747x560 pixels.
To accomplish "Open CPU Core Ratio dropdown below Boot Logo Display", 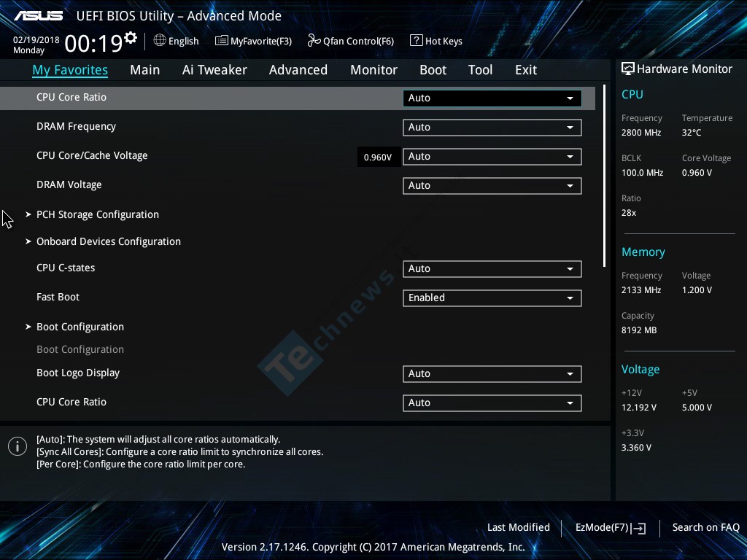I will coord(492,402).
